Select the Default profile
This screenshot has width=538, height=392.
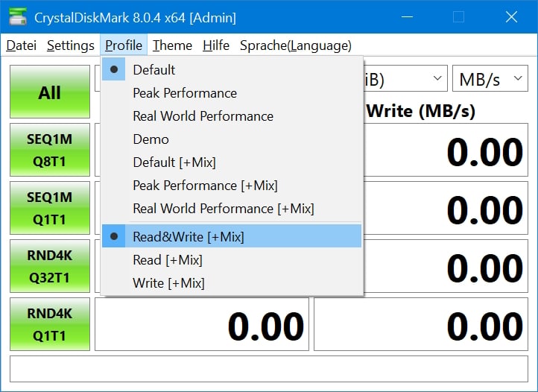pos(232,70)
